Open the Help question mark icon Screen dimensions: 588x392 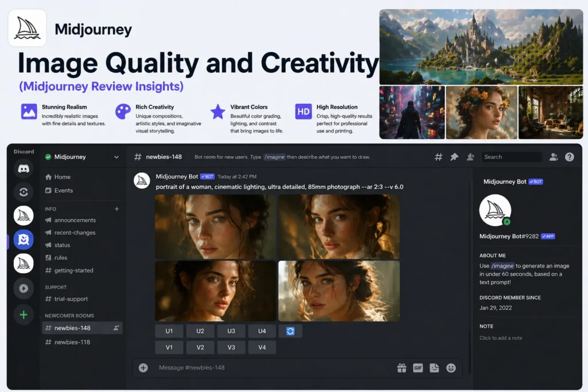[x=569, y=157]
